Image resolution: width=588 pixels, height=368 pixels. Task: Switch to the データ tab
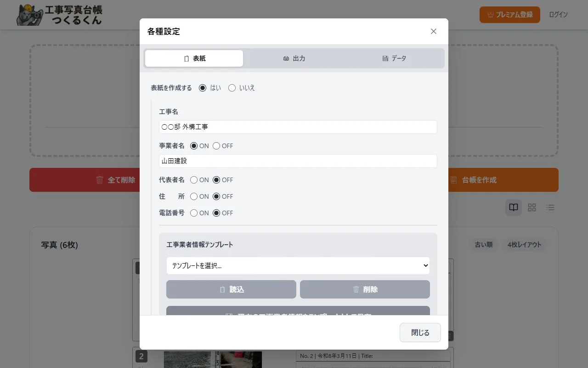[x=394, y=58]
